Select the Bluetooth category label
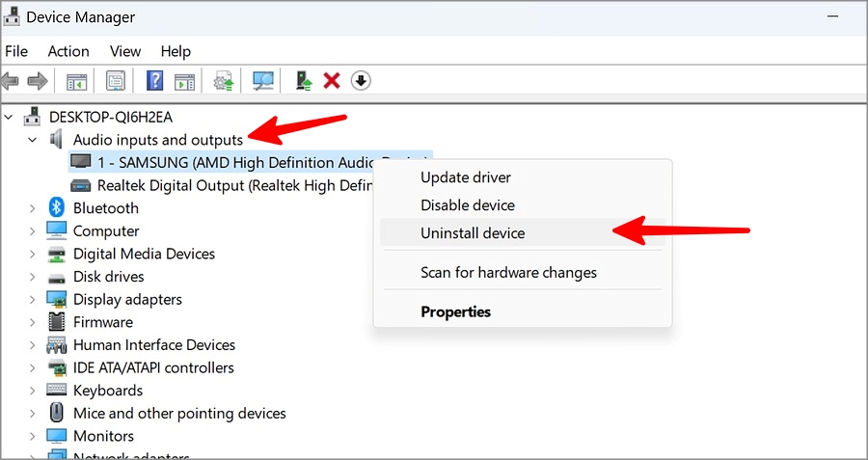This screenshot has width=868, height=460. point(106,208)
